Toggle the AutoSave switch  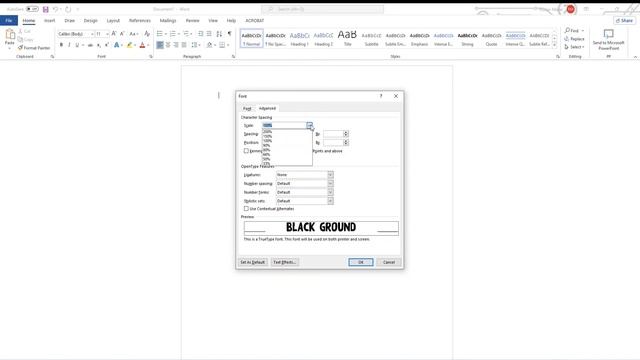[32, 9]
